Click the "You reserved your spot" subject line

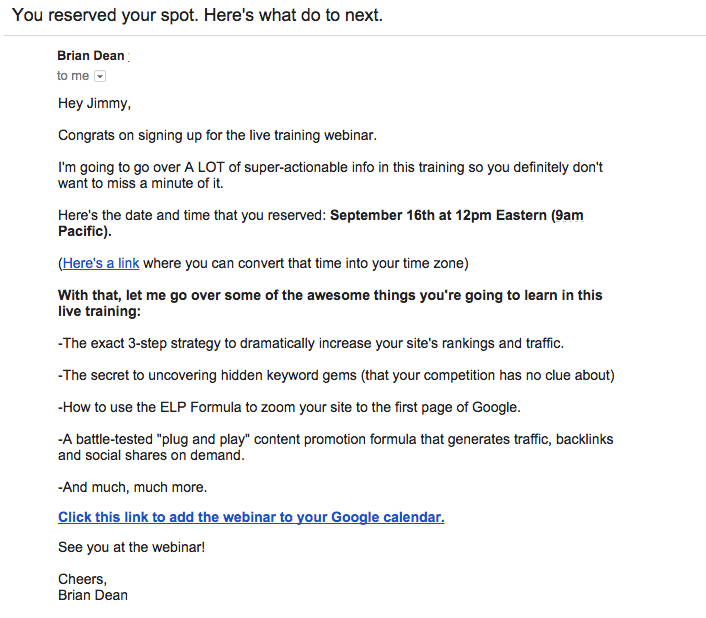click(197, 16)
